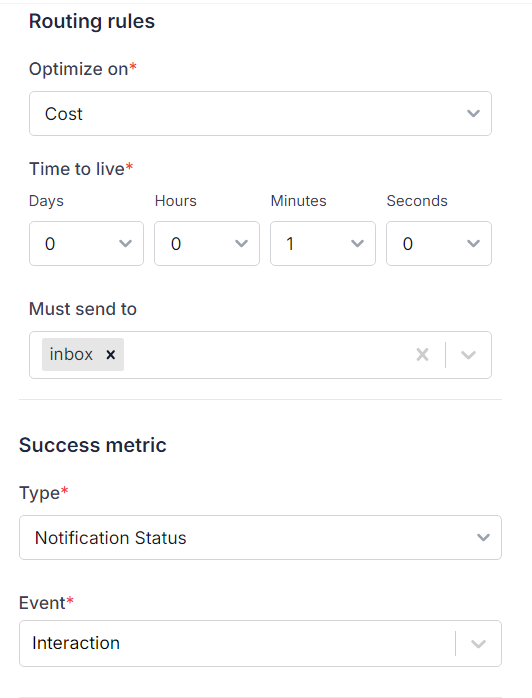Click the Time to live label
532x698 pixels.
[77, 169]
